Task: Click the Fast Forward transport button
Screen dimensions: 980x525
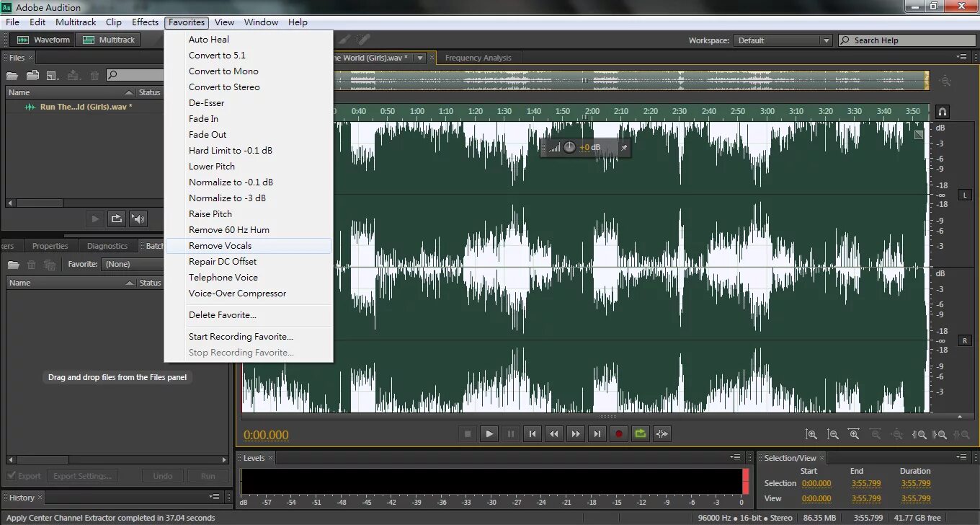Action: 576,433
